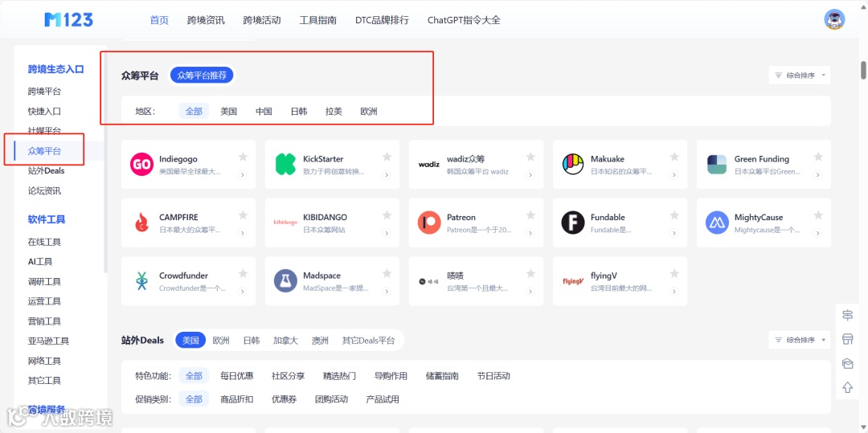Click the signpost icon in right floating bar
Screen dimensions: 868x433
[x=848, y=315]
